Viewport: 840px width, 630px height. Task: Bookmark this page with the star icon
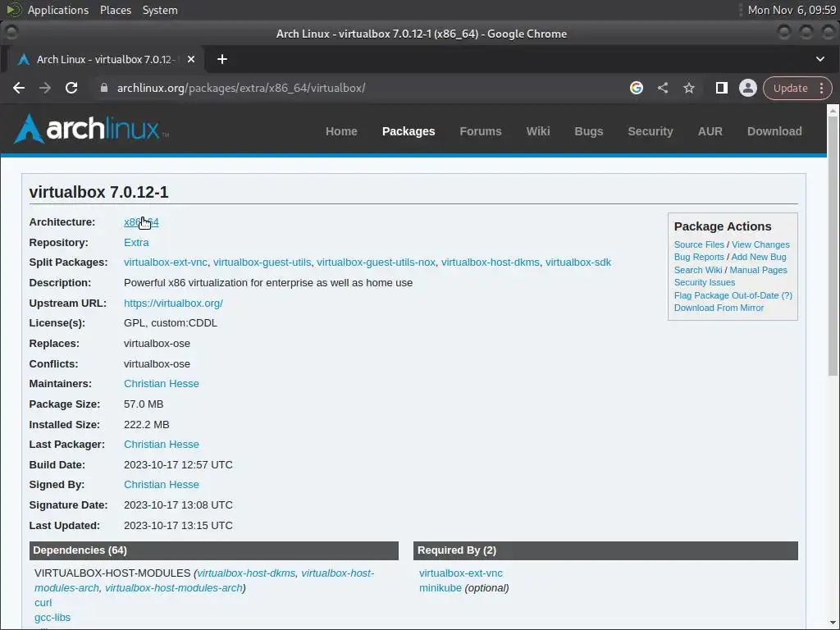(x=689, y=88)
